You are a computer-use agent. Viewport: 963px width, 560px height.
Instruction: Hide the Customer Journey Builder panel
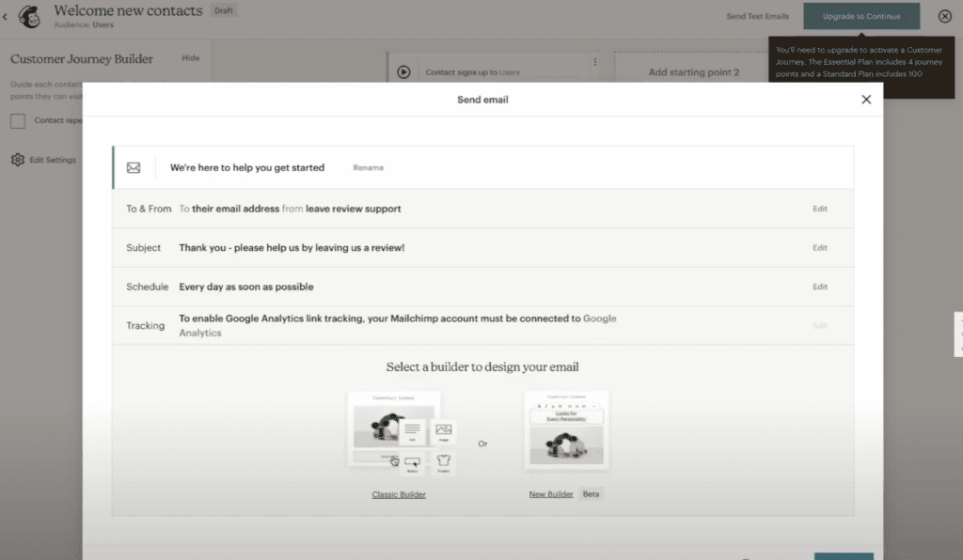(x=190, y=58)
